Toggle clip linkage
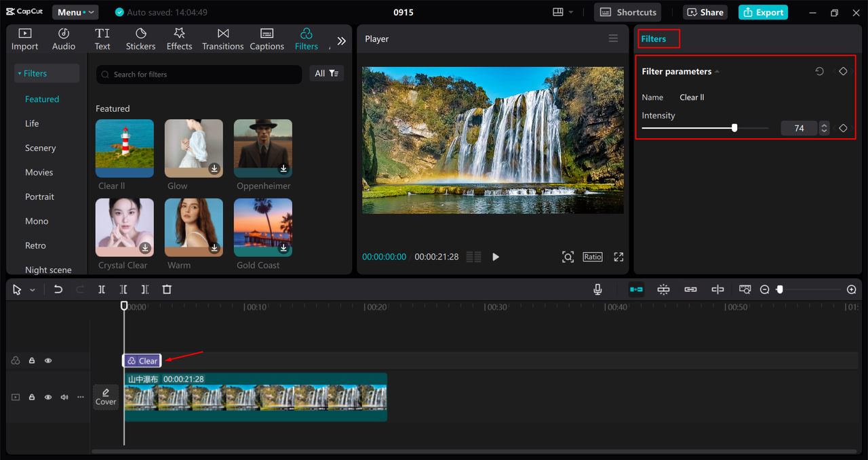 tap(690, 289)
